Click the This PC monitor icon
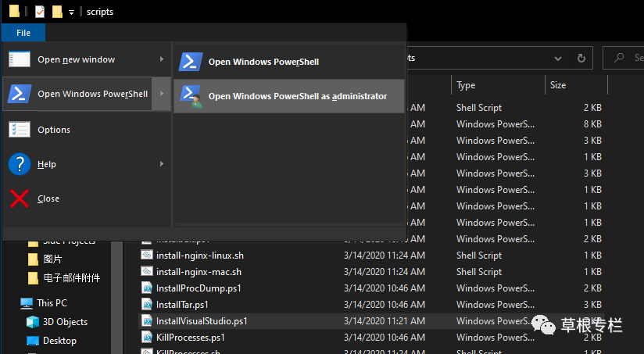 (x=27, y=302)
